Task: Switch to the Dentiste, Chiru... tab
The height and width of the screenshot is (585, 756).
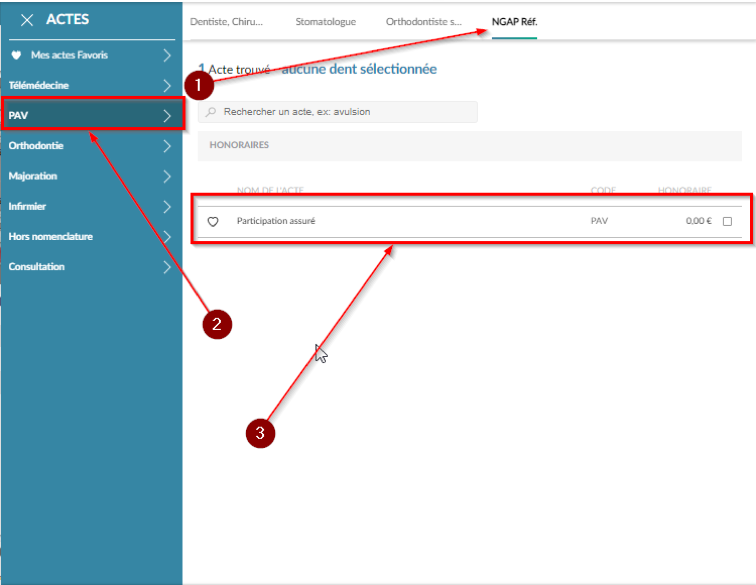Action: [x=228, y=21]
